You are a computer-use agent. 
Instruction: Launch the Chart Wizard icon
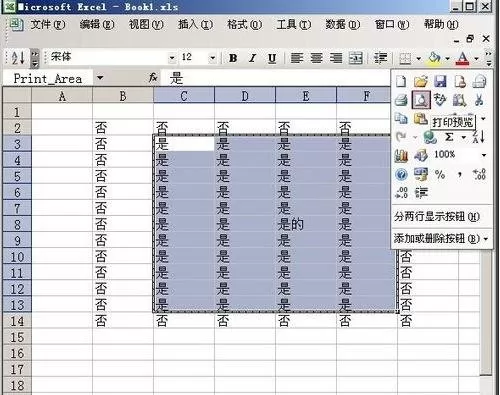[x=401, y=155]
